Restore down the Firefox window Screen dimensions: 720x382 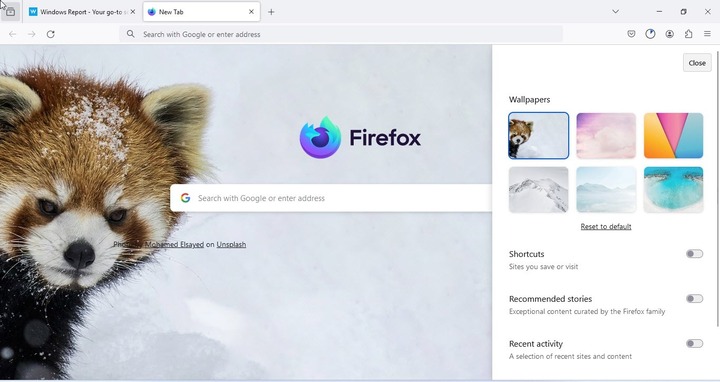coord(683,11)
